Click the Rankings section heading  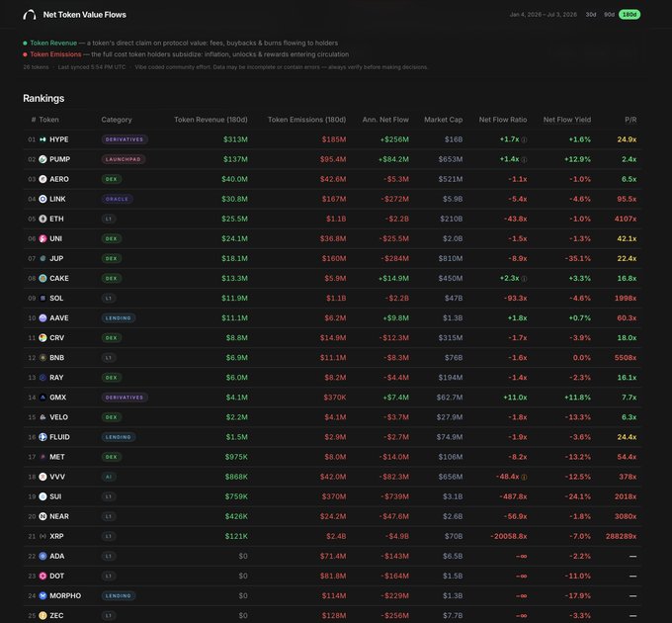pyautogui.click(x=43, y=98)
